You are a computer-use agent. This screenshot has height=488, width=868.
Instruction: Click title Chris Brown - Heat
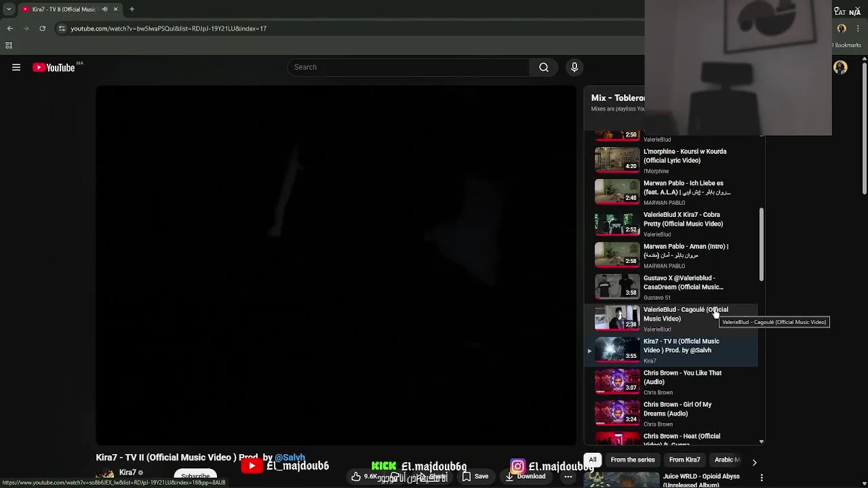pos(682,439)
